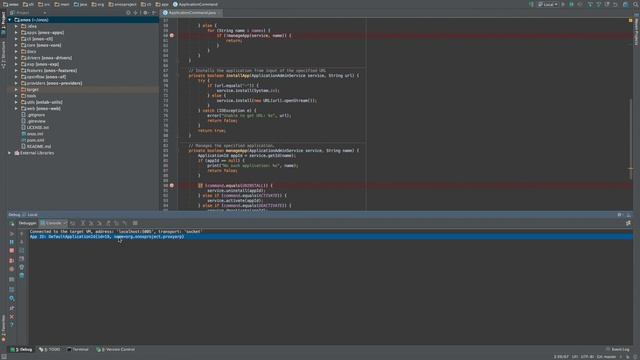Click the help question mark in debug sidebar
The height and width of the screenshot is (360, 640).
point(11,325)
